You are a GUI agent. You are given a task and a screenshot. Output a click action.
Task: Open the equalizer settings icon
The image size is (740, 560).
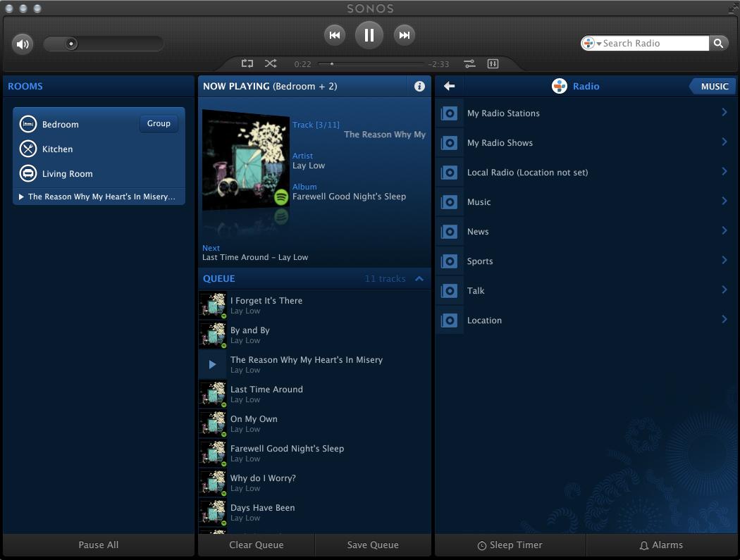[x=493, y=63]
